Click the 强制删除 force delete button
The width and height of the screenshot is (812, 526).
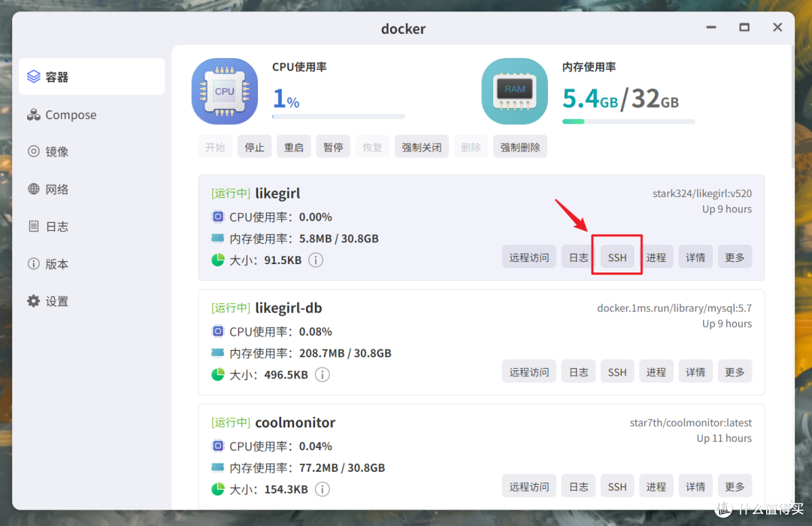(x=520, y=147)
